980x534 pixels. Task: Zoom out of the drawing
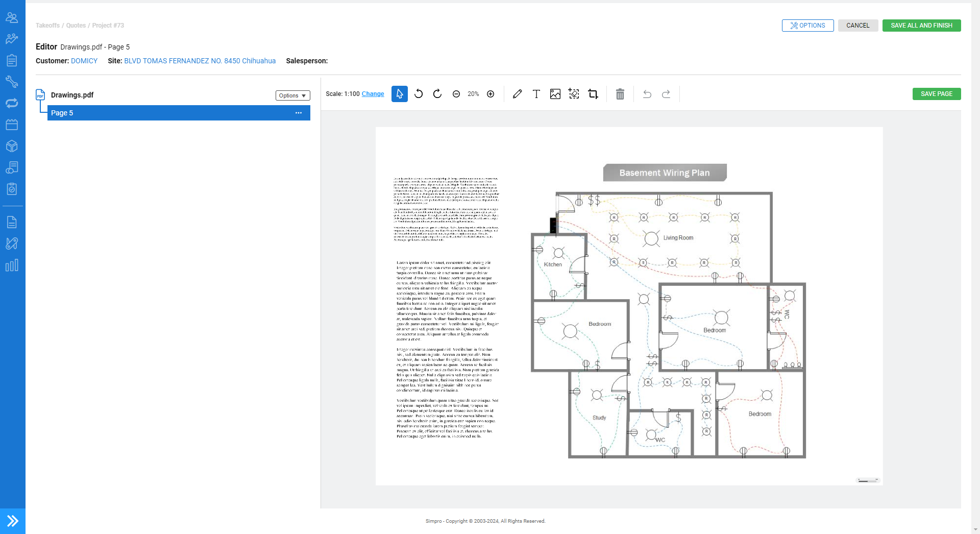tap(456, 94)
